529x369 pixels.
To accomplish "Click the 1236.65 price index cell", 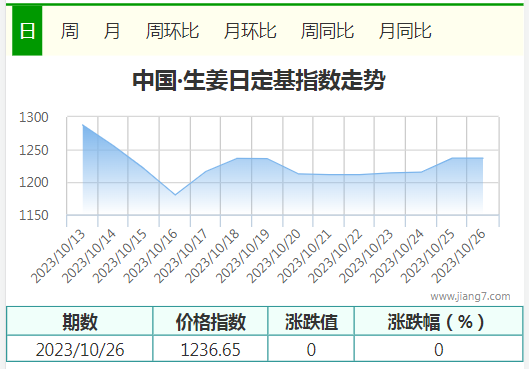I will [x=211, y=349].
